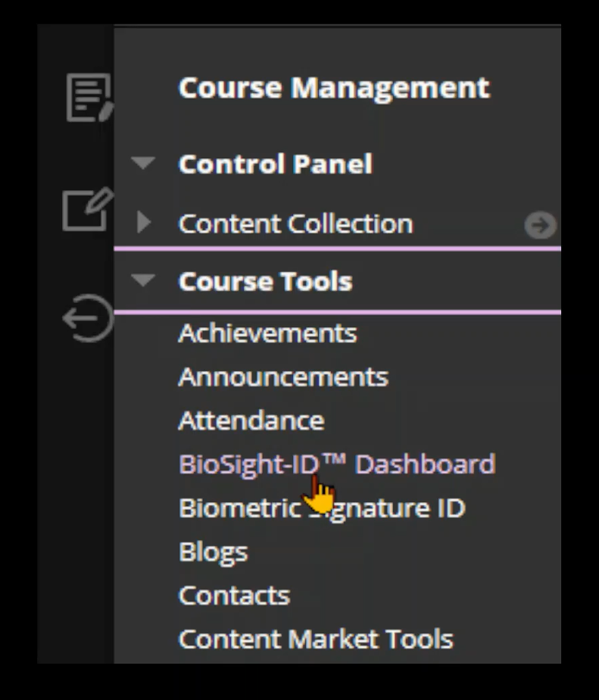Click the sign-out arrow icon in the sidebar
599x700 pixels.
(88, 318)
